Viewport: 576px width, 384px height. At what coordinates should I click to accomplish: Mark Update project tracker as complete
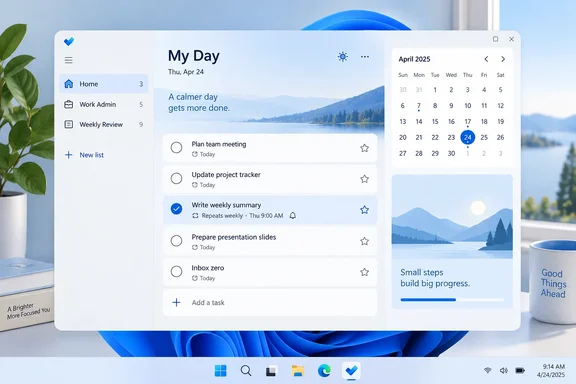click(176, 178)
